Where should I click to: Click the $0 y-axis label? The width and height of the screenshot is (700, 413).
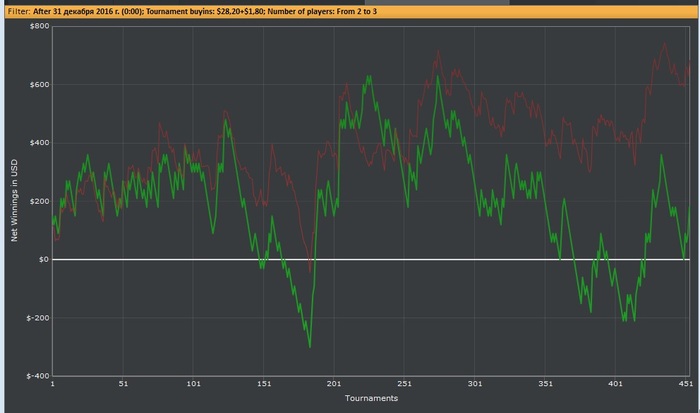pos(44,259)
